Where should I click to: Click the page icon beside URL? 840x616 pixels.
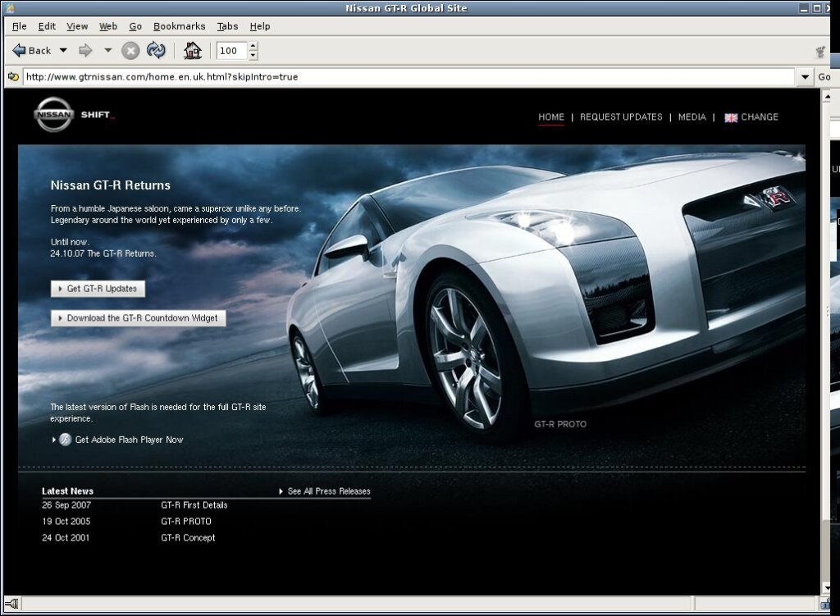click(13, 77)
